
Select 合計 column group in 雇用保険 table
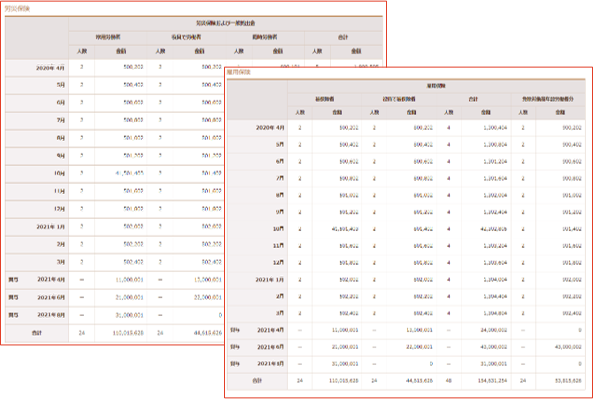tap(473, 99)
